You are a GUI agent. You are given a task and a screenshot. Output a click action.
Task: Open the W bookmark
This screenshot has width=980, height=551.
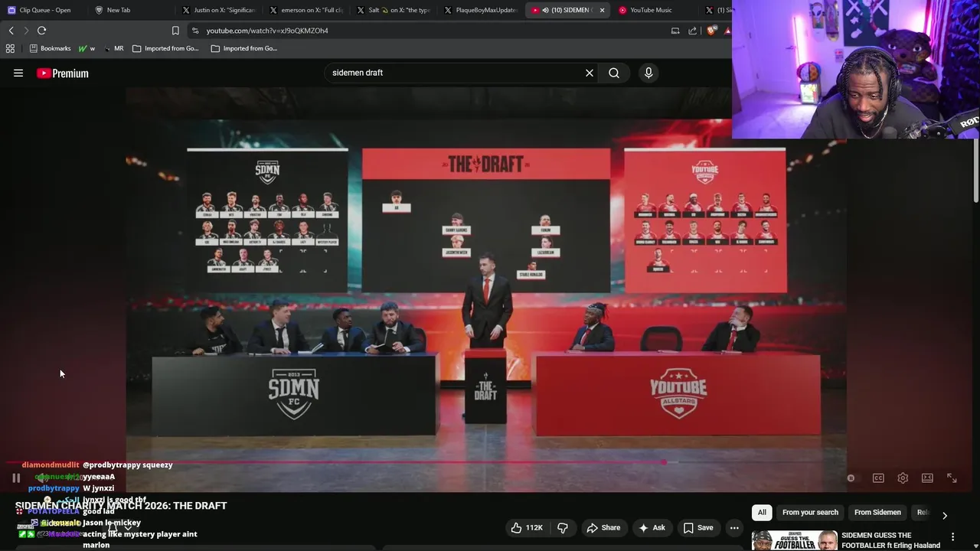coord(87,48)
